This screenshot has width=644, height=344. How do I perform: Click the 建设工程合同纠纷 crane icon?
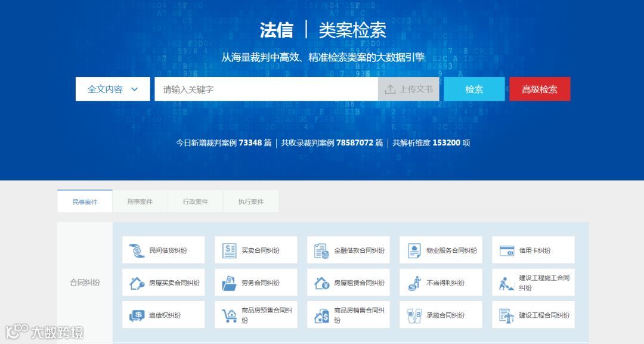click(x=506, y=315)
